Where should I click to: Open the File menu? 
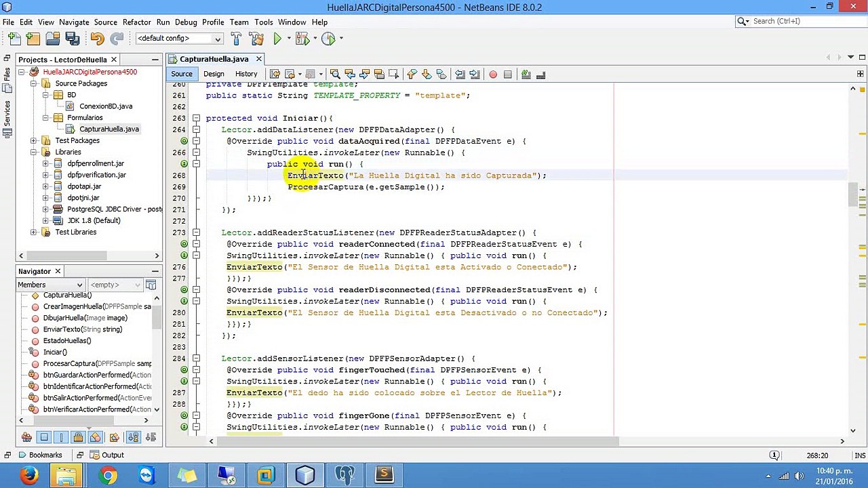coord(8,22)
